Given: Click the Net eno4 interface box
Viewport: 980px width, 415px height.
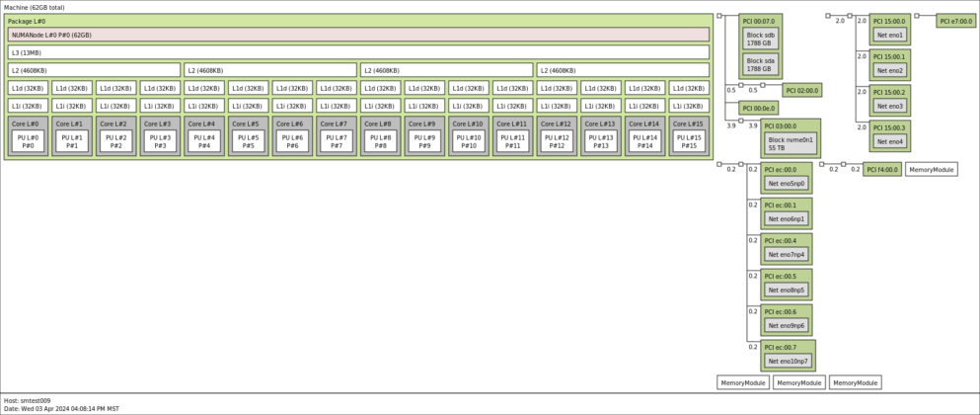Looking at the screenshot, I should [890, 141].
